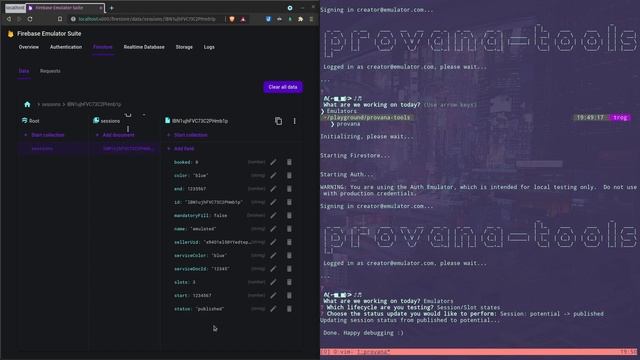Image resolution: width=640 pixels, height=360 pixels.
Task: Edit the booked field with pencil icon
Action: tap(273, 162)
